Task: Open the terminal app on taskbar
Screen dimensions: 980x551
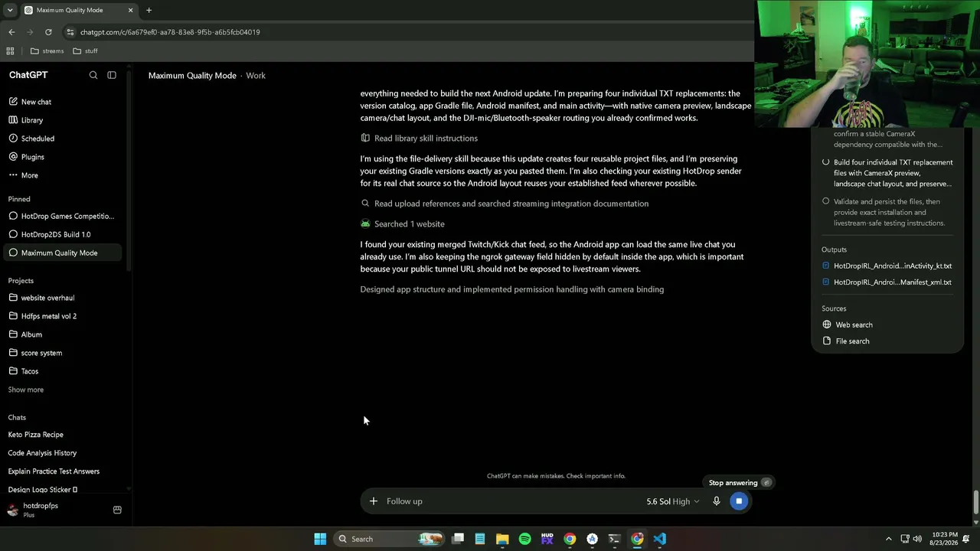Action: coord(614,539)
